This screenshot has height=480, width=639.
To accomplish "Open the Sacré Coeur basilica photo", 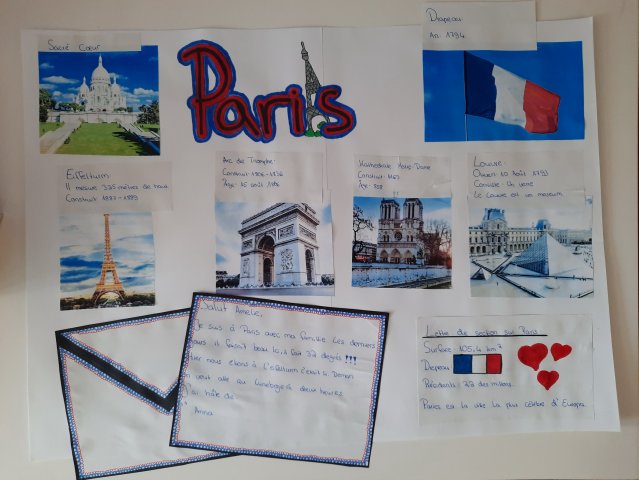I will point(98,102).
